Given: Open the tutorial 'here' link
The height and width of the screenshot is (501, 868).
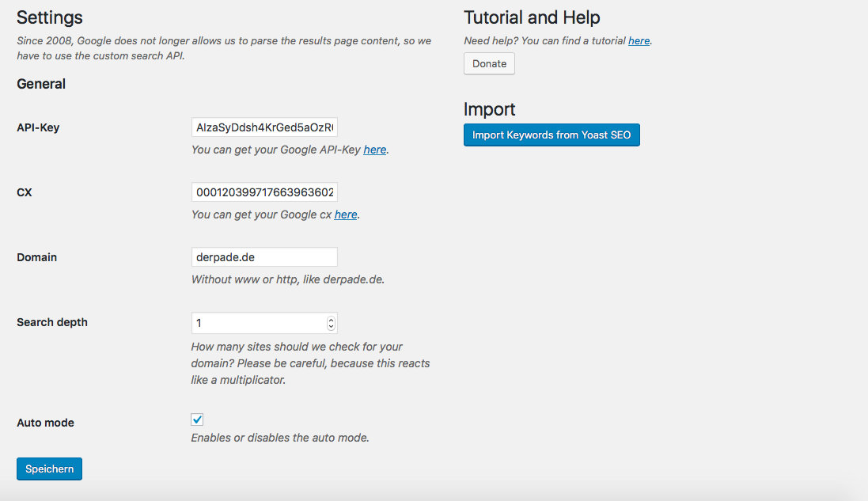Looking at the screenshot, I should point(639,41).
